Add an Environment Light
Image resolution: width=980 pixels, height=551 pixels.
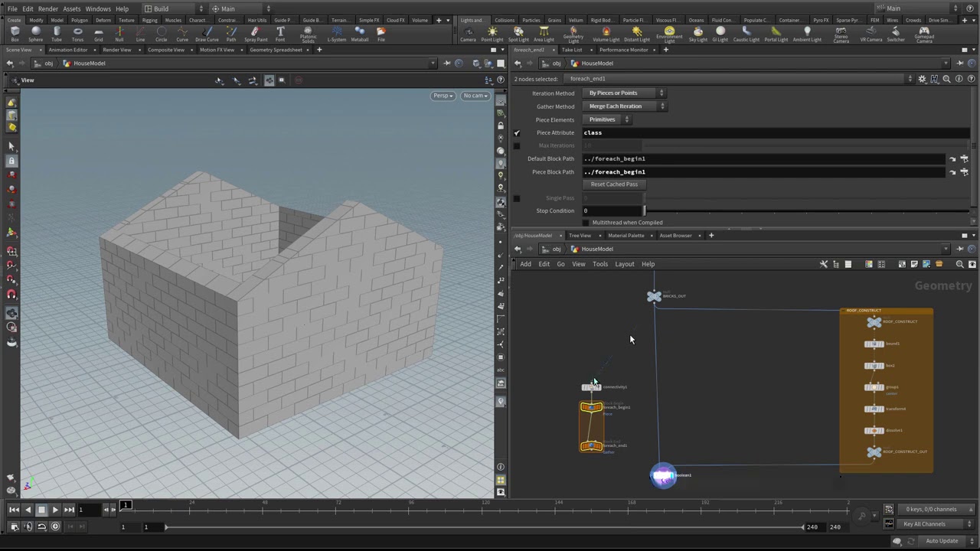coord(669,35)
